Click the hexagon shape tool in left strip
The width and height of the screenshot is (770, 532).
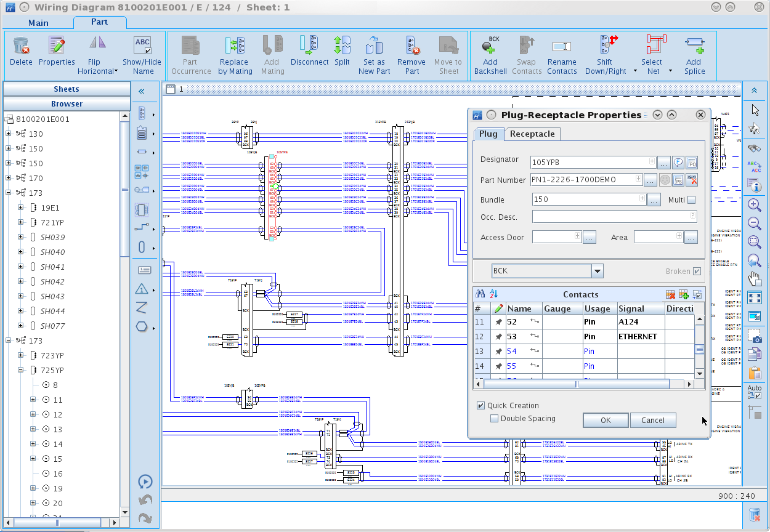[x=142, y=326]
